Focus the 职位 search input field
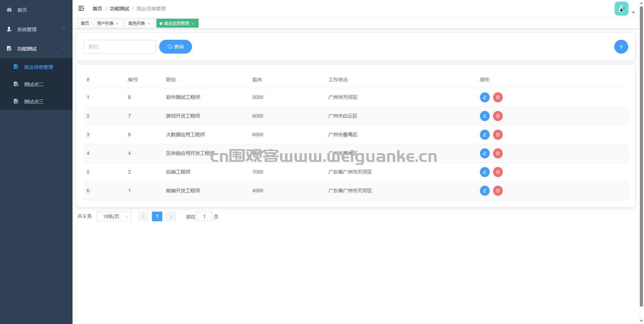Screen dimensions: 644x324 coord(119,47)
